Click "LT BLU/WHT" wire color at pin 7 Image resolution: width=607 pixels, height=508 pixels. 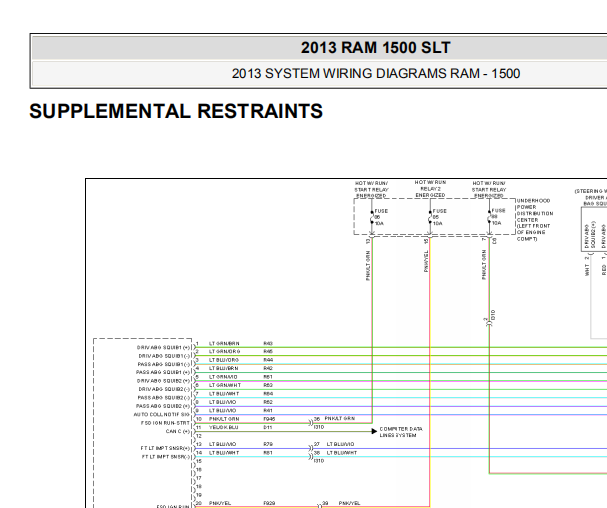pyautogui.click(x=224, y=394)
